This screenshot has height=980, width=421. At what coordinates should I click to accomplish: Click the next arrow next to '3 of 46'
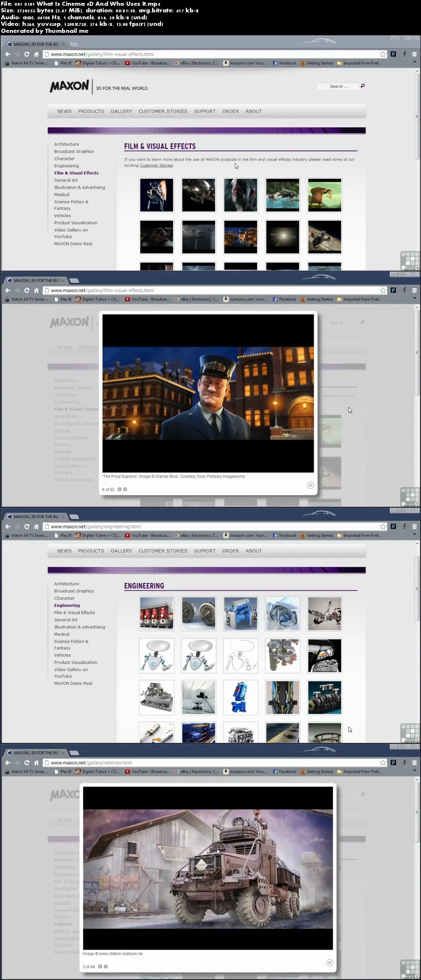tap(106, 966)
